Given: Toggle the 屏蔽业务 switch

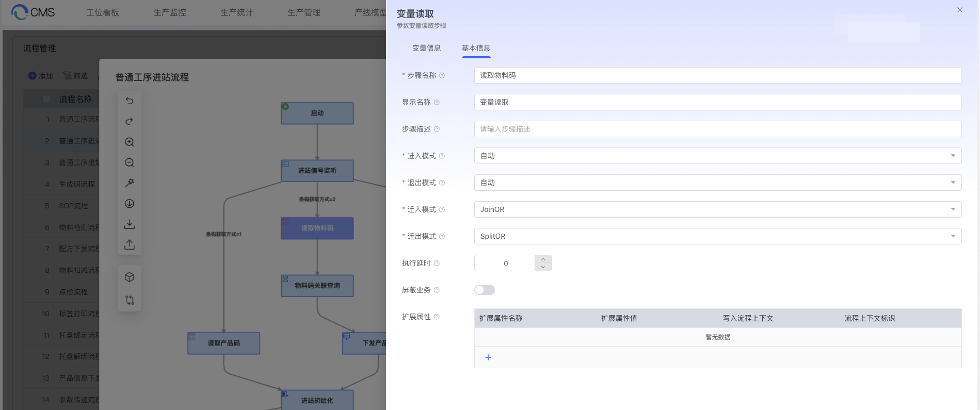Looking at the screenshot, I should [484, 290].
